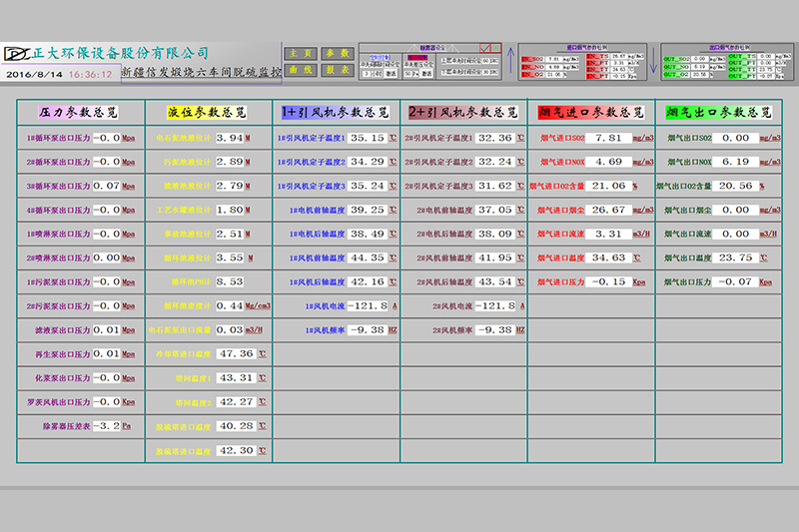Click the 烟气出口O2含量 value 20.56

coord(735,186)
